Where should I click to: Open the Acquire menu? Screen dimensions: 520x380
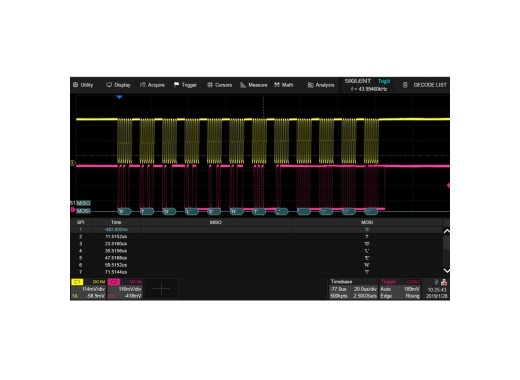coord(152,85)
